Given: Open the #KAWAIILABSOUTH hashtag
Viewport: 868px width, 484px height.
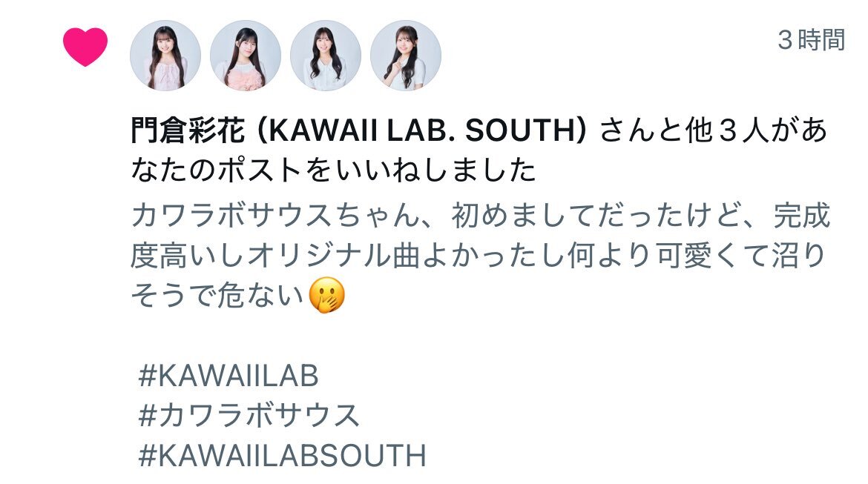Looking at the screenshot, I should (x=283, y=456).
